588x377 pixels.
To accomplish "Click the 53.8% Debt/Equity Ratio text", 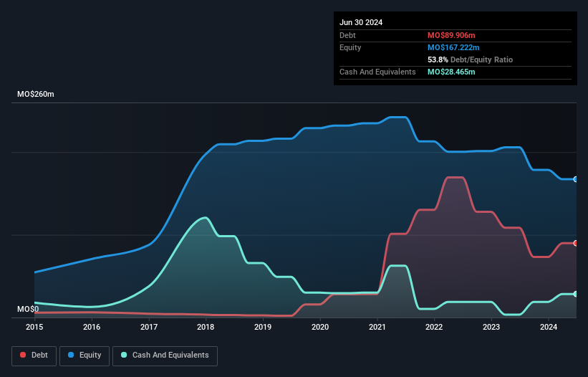I will point(471,59).
